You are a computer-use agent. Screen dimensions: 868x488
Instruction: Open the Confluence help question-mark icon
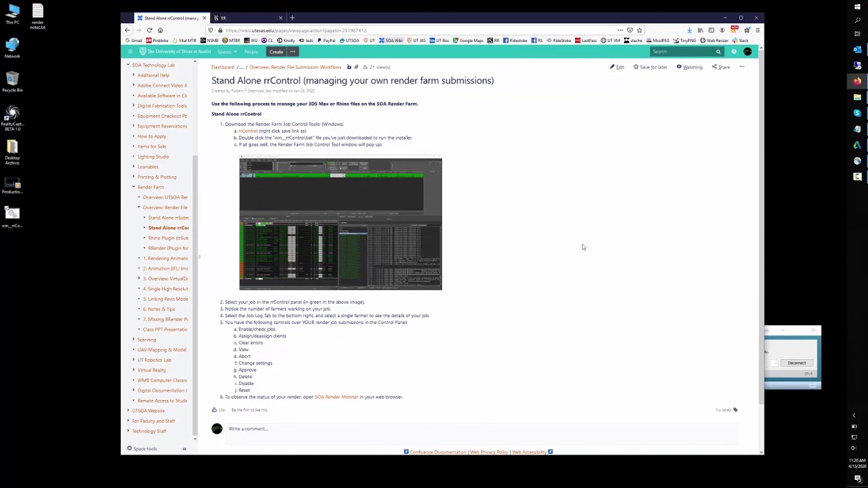coord(734,52)
